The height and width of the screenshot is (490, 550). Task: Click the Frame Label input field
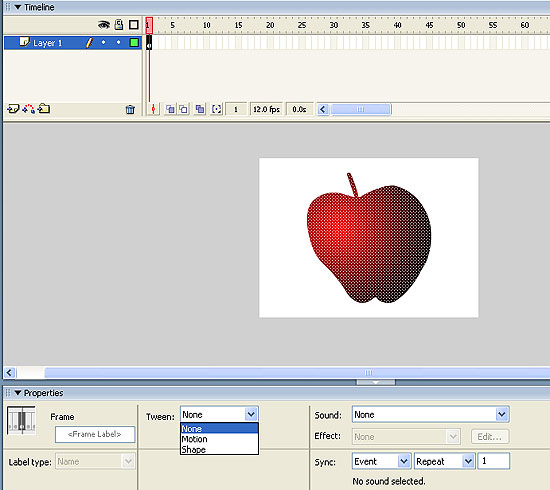[95, 434]
